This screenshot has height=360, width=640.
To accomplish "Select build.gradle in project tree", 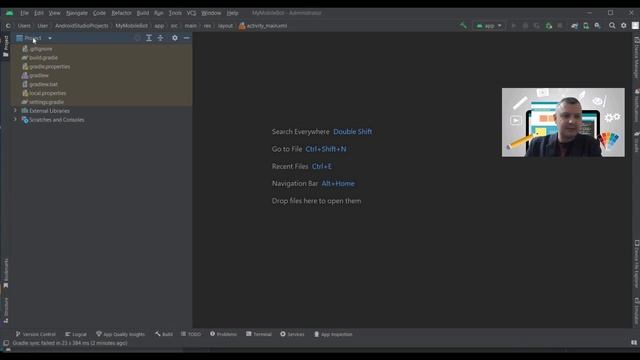I will click(43, 58).
